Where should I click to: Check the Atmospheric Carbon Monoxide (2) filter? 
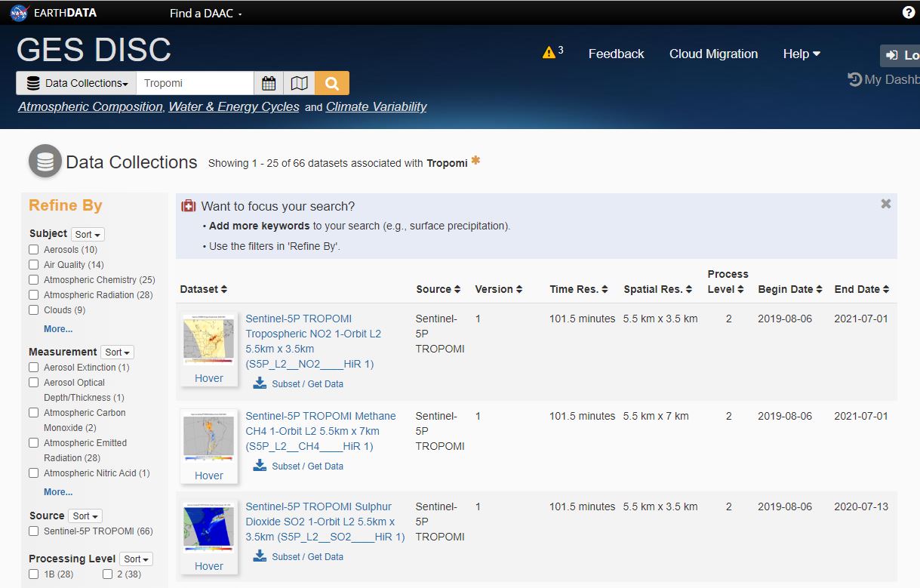pos(33,412)
